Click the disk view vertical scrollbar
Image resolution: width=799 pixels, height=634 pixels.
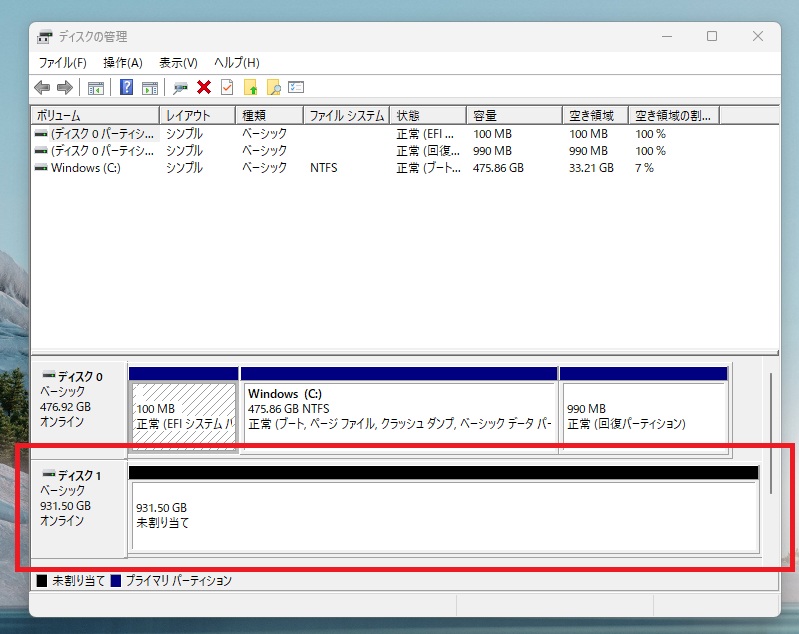(x=770, y=433)
